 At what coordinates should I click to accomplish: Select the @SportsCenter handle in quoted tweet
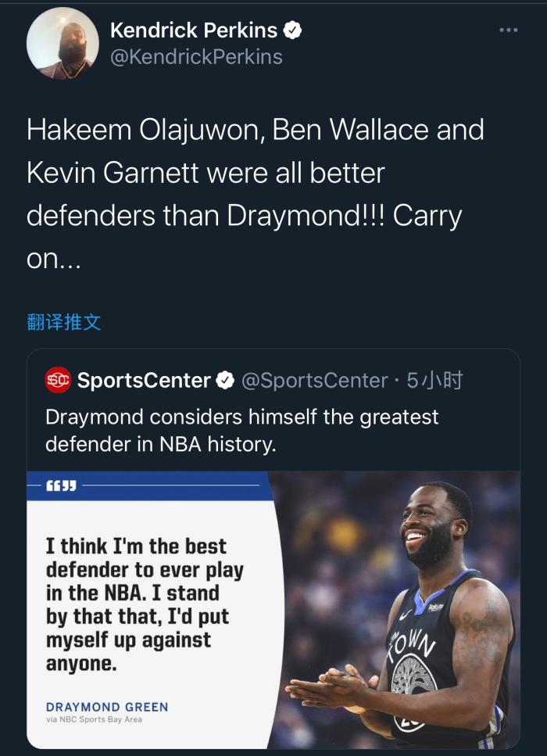[314, 381]
